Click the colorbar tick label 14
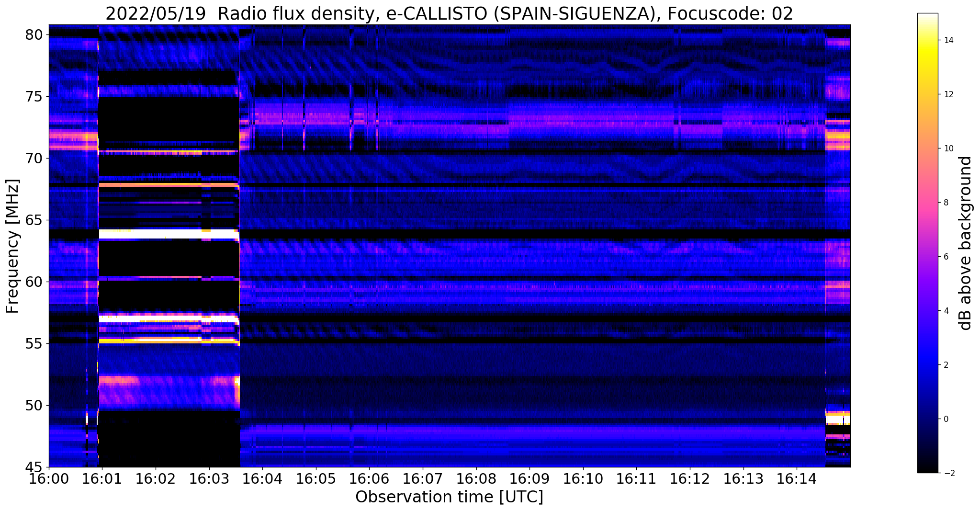The image size is (980, 511). click(947, 40)
